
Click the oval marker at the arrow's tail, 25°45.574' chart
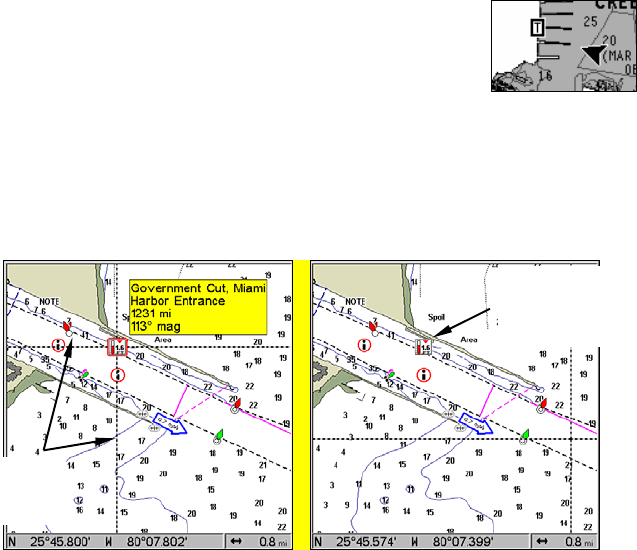click(460, 428)
